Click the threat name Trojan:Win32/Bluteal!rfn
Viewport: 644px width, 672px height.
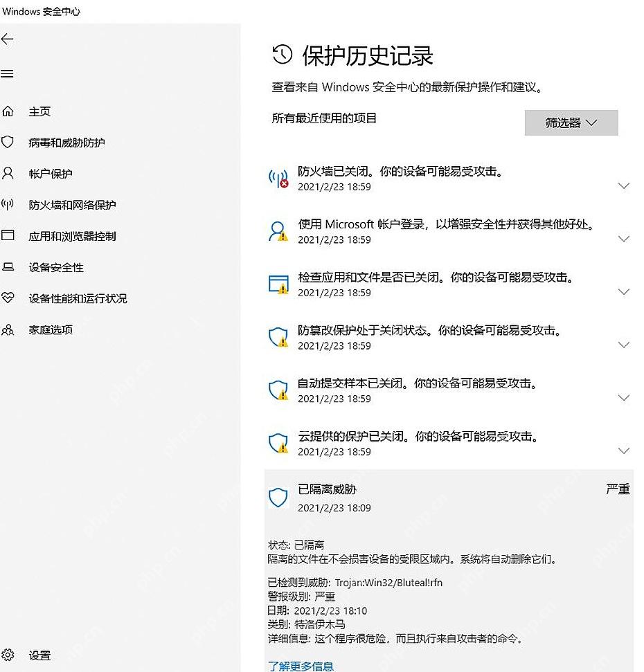pos(388,583)
